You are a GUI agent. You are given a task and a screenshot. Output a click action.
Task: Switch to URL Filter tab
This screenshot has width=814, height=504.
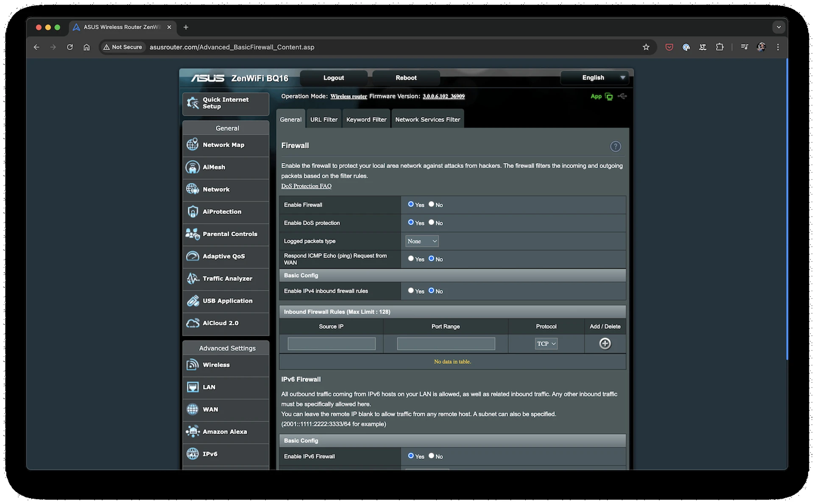[323, 120]
